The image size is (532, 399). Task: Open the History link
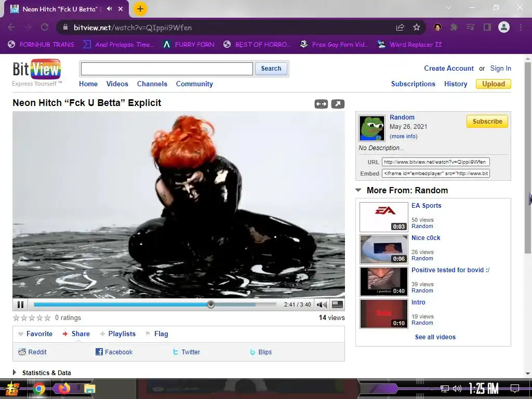click(456, 84)
